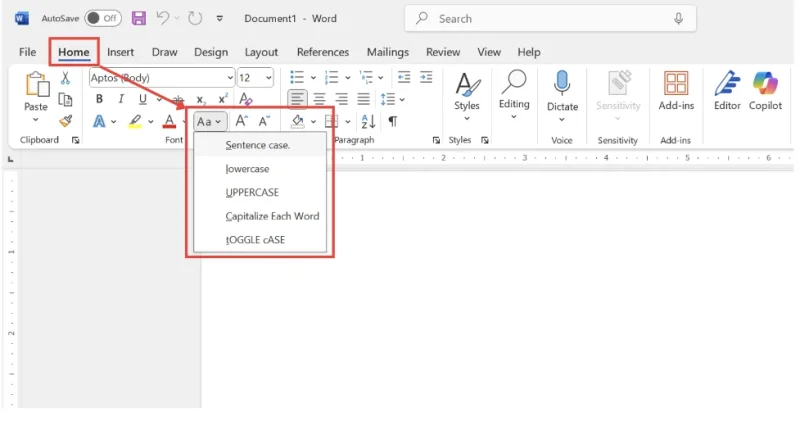The image size is (800, 426).
Task: Toggle Italic formatting
Action: (x=122, y=99)
